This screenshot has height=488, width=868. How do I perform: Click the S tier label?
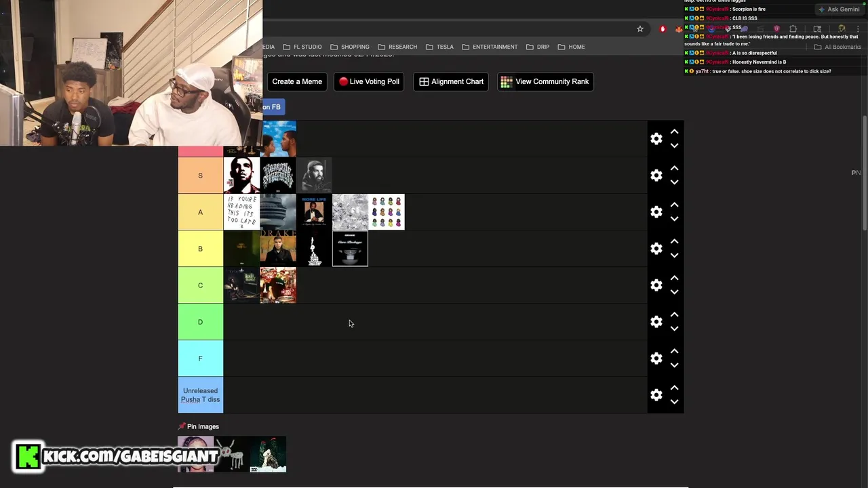[200, 176]
